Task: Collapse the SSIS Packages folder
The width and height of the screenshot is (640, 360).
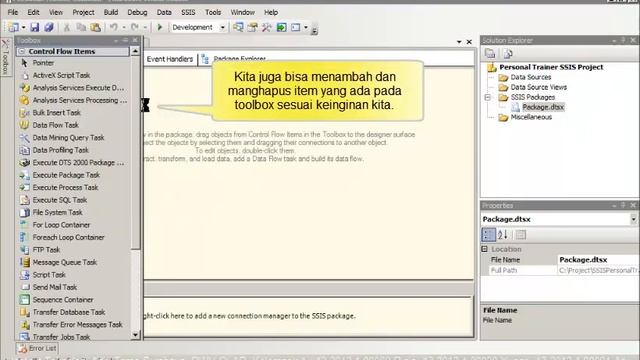Action: tap(487, 97)
